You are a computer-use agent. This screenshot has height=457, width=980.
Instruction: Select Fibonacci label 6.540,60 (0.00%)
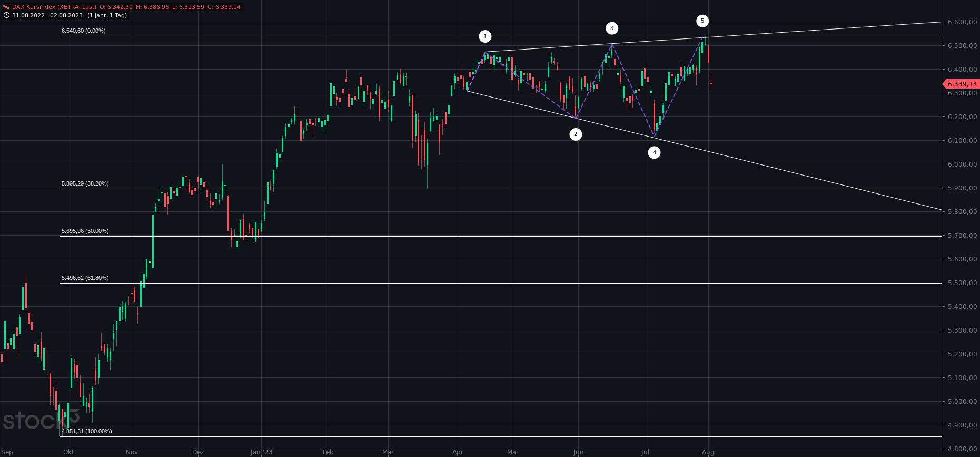coord(84,31)
